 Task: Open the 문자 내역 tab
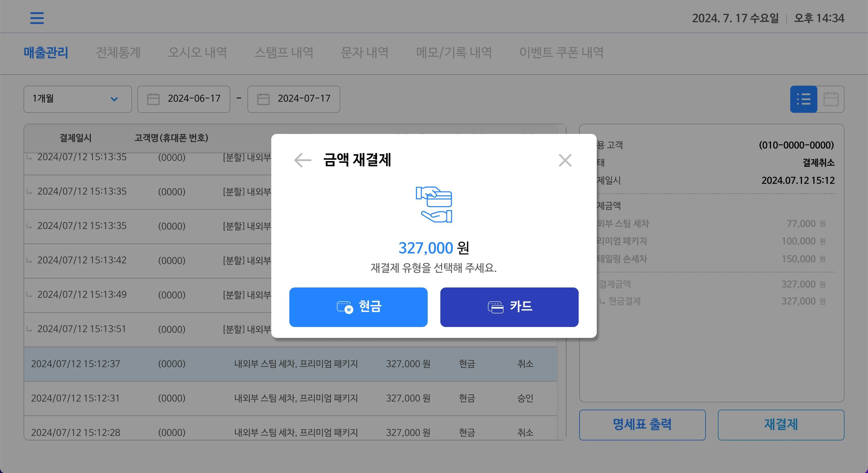tap(365, 52)
